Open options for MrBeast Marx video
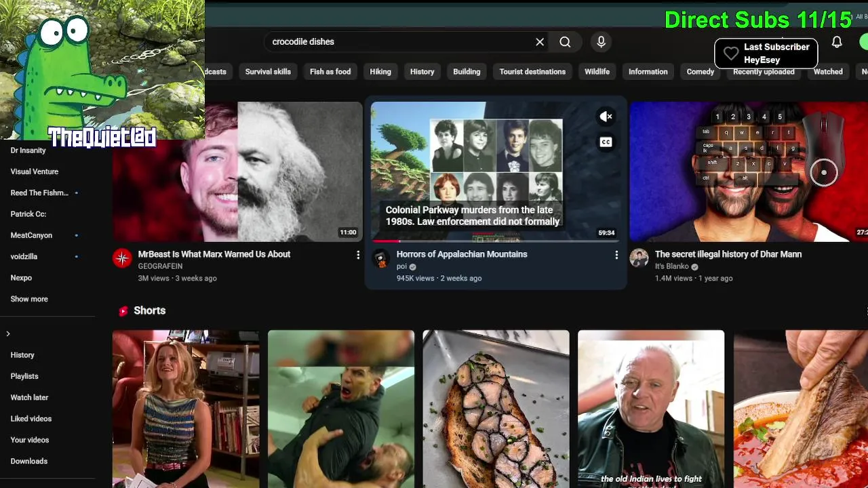This screenshot has height=488, width=868. click(x=358, y=255)
